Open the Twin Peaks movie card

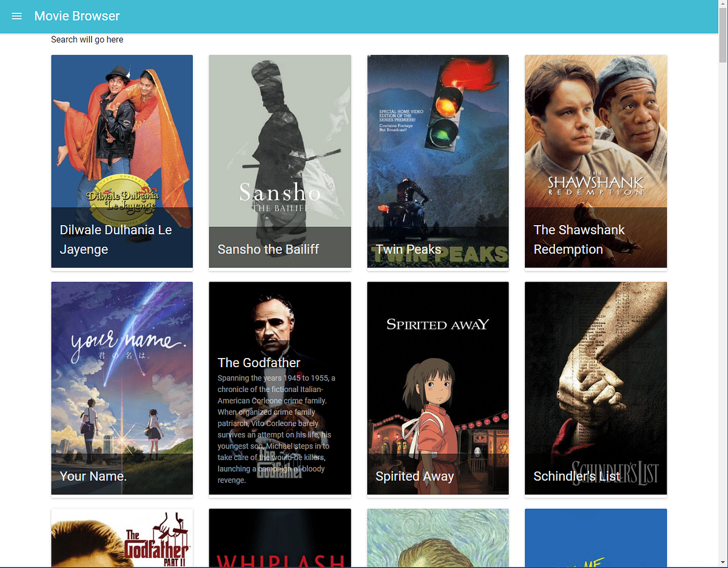pos(437,161)
